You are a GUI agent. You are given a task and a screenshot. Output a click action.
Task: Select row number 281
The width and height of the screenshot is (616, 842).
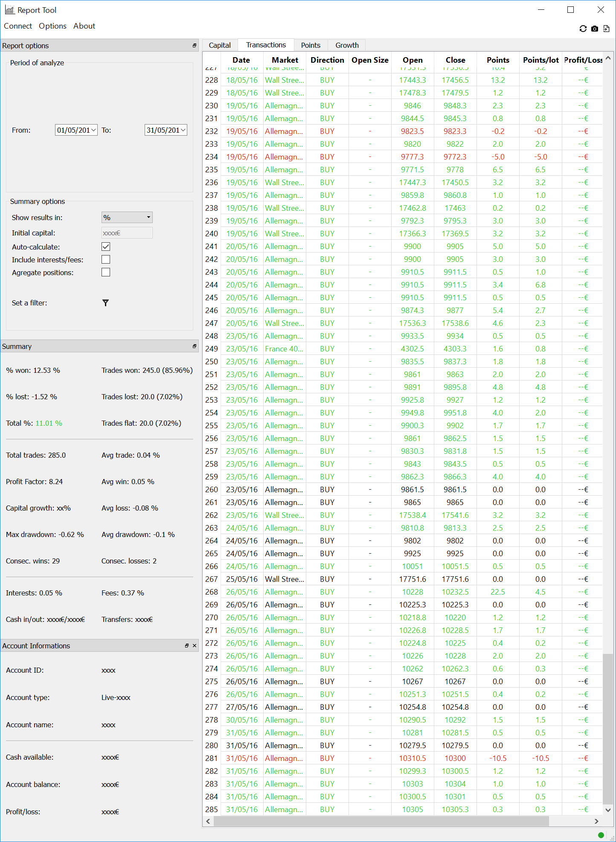pos(212,758)
